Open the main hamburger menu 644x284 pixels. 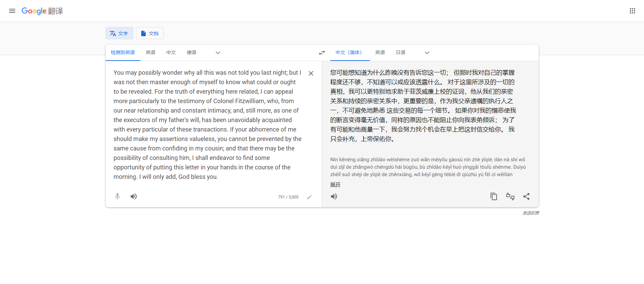coord(12,11)
